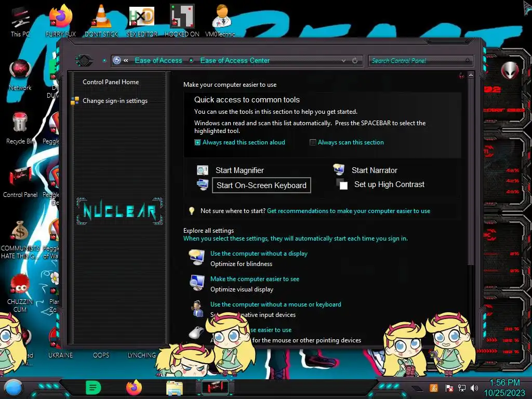Open Control Panel Home

tap(111, 82)
